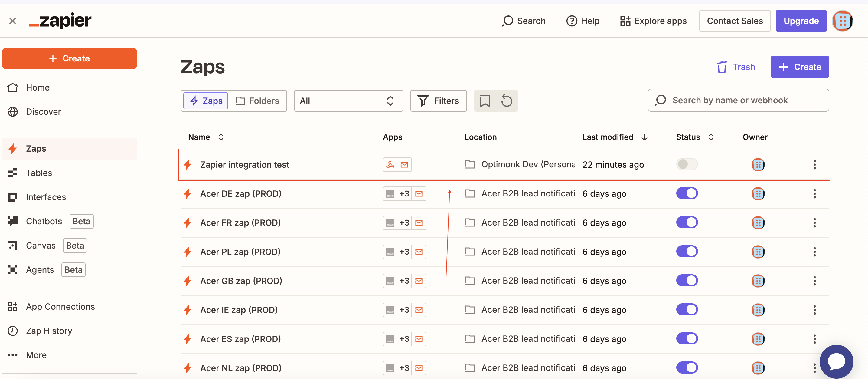Click the Upgrade button

pyautogui.click(x=801, y=21)
